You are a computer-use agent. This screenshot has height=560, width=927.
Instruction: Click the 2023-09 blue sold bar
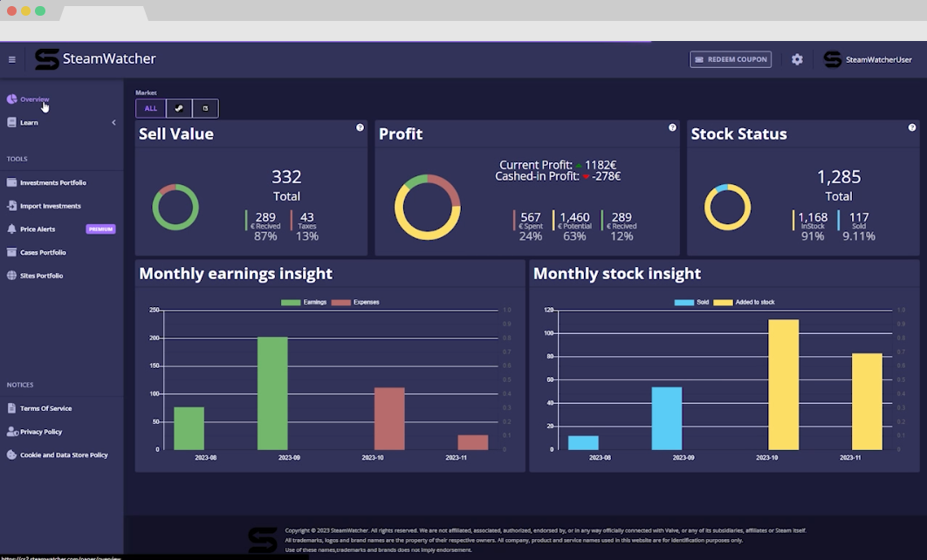pyautogui.click(x=667, y=418)
